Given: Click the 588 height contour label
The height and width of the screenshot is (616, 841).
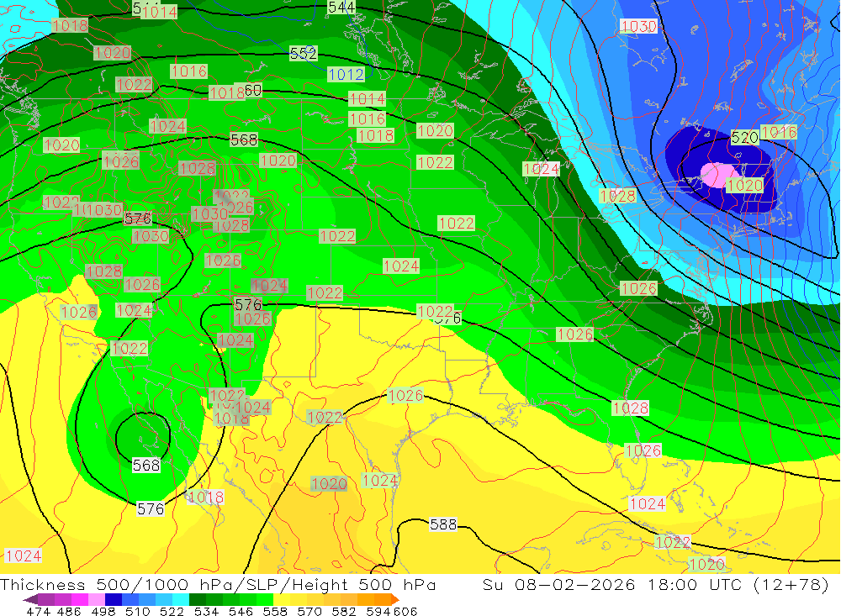Looking at the screenshot, I should (443, 524).
